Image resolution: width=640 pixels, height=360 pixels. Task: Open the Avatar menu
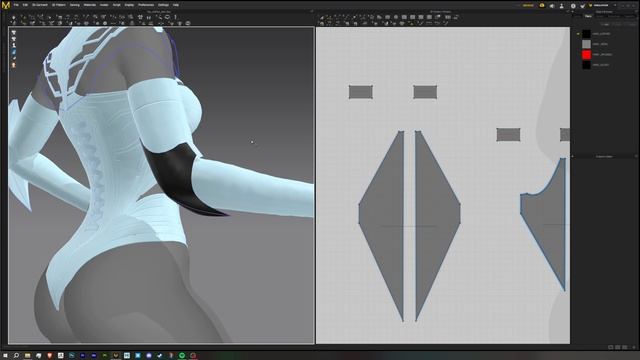pyautogui.click(x=104, y=5)
